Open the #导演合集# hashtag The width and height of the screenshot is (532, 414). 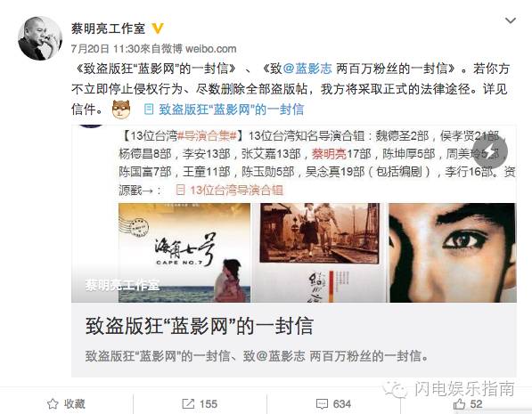point(207,136)
